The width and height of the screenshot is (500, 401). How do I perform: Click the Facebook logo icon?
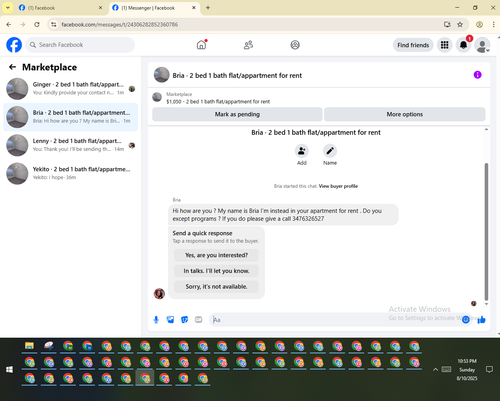pyautogui.click(x=14, y=45)
